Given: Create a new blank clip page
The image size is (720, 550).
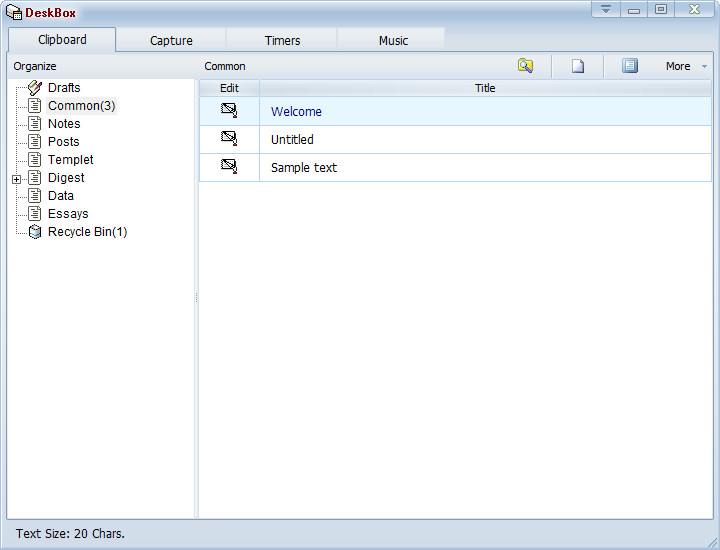Looking at the screenshot, I should click(x=578, y=66).
